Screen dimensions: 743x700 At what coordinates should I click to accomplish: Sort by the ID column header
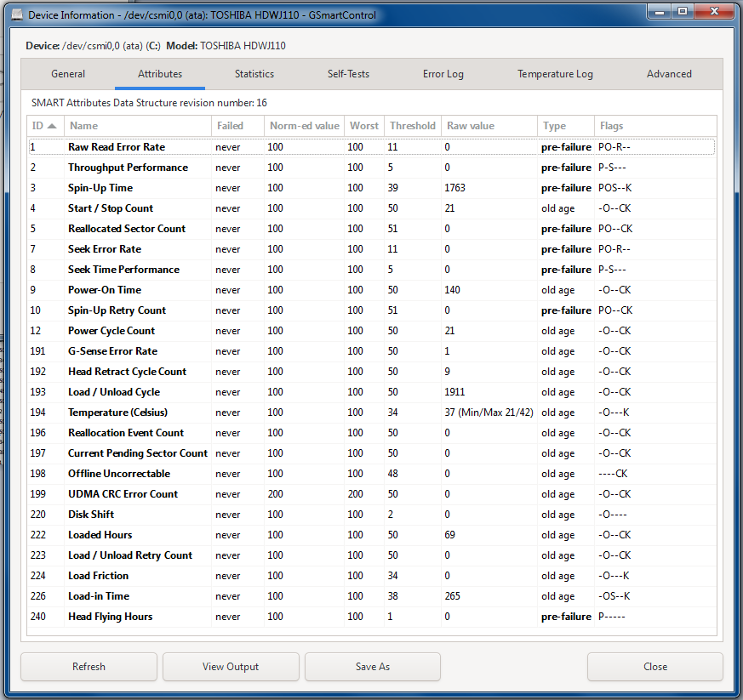pyautogui.click(x=45, y=126)
